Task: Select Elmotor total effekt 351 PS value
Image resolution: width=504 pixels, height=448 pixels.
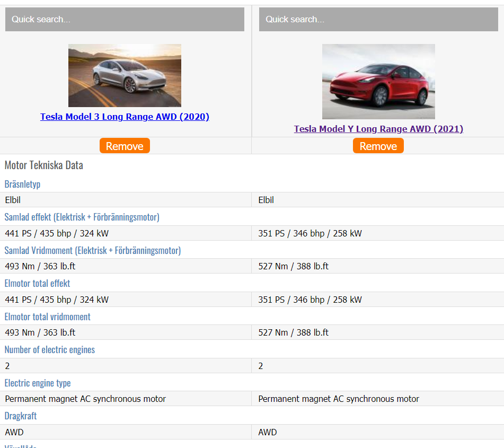Action: (x=378, y=300)
